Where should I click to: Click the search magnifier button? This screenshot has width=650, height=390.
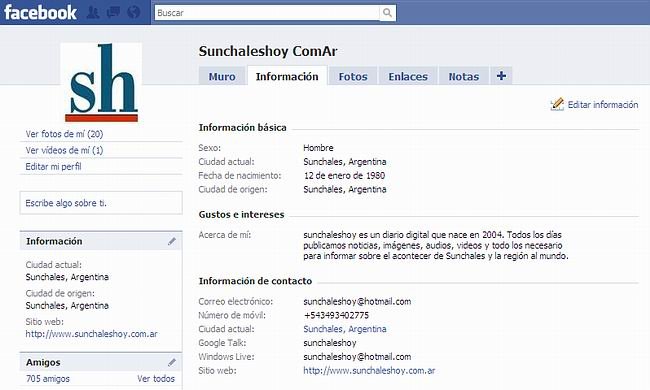click(x=387, y=13)
